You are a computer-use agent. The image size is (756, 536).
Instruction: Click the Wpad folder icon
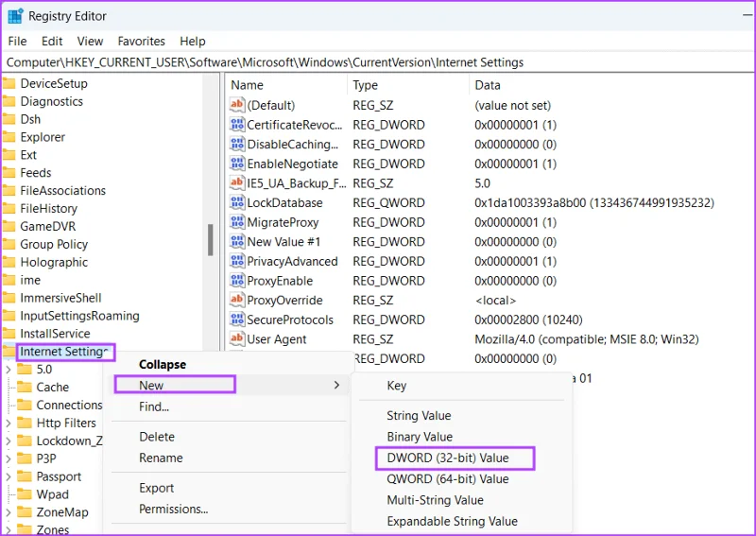coord(25,494)
